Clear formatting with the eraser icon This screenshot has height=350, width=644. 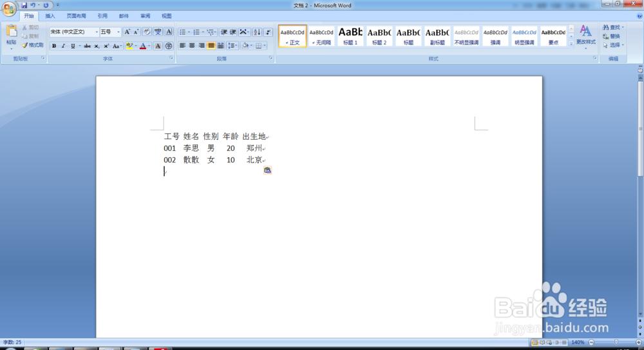[x=147, y=32]
